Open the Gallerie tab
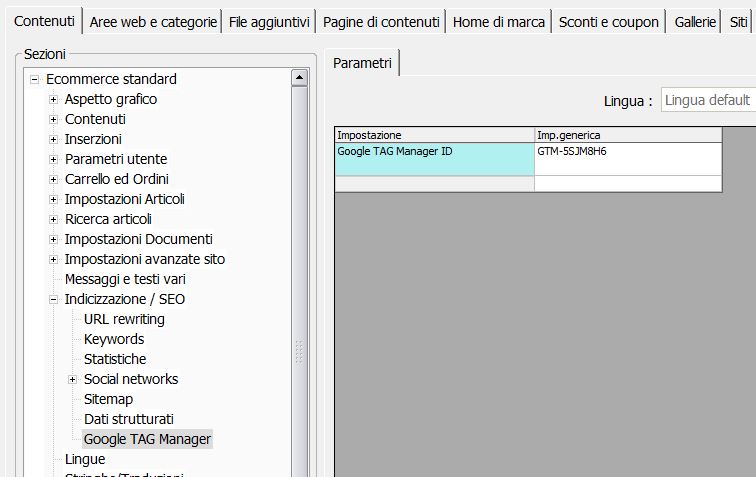This screenshot has width=756, height=477. click(695, 22)
